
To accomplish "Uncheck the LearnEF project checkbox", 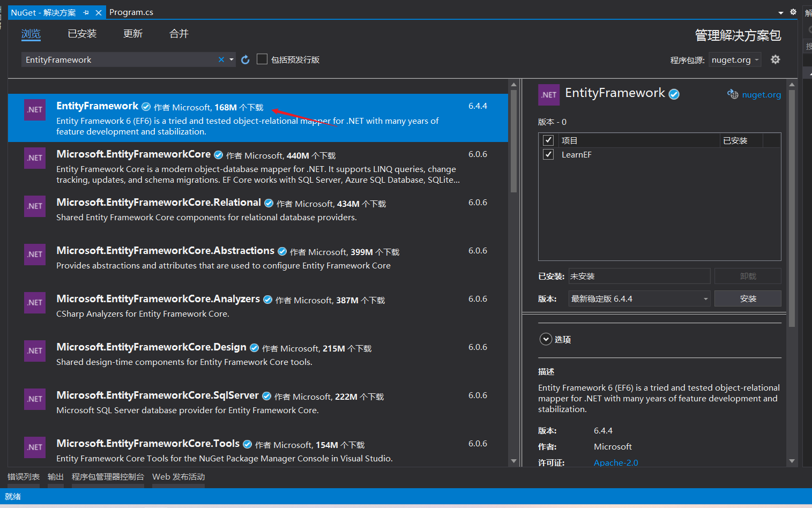I will pos(548,154).
